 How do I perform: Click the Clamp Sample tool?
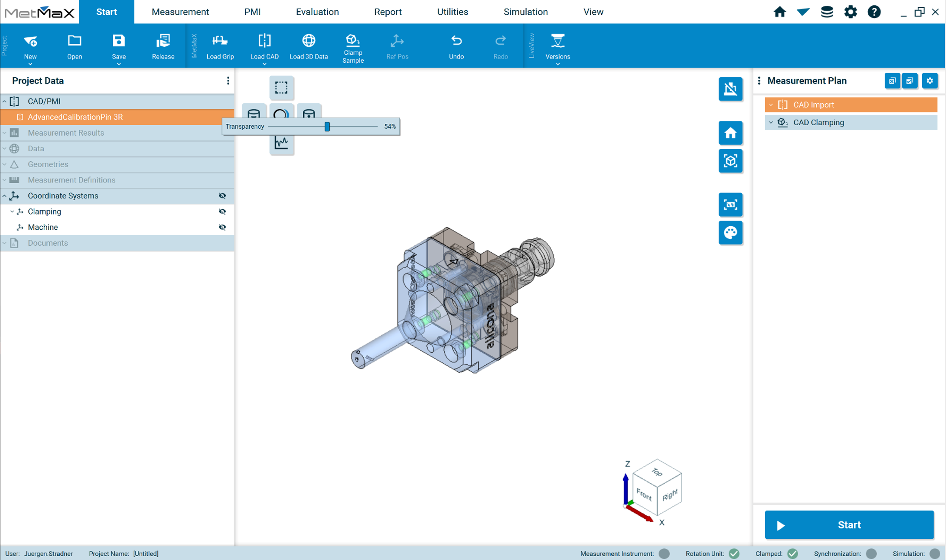point(353,48)
